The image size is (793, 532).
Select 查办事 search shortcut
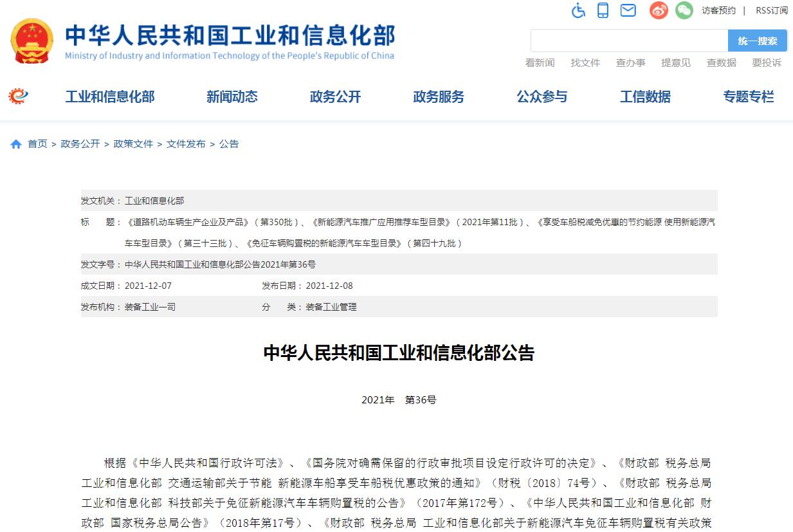[630, 62]
